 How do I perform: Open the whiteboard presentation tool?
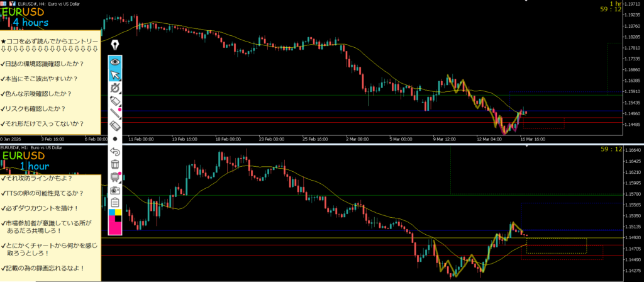coord(115,177)
